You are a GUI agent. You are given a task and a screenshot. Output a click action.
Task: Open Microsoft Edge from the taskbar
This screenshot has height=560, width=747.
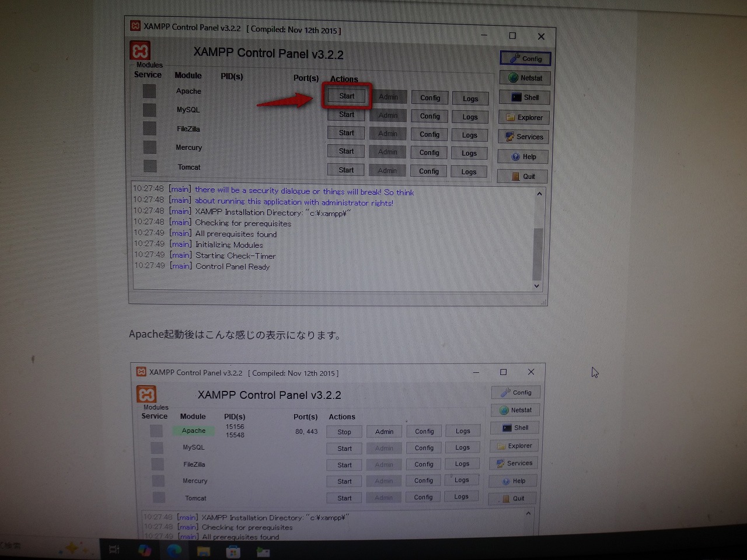click(174, 551)
